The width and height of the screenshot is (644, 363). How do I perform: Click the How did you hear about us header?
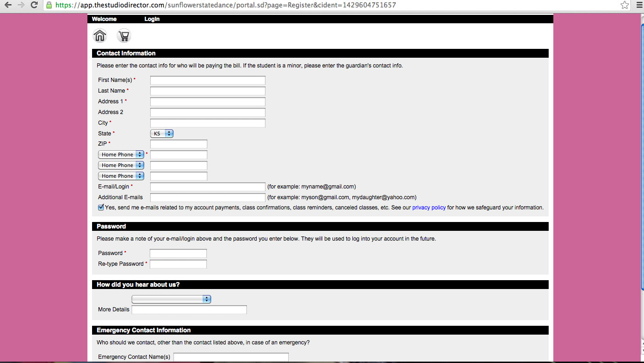tap(320, 284)
